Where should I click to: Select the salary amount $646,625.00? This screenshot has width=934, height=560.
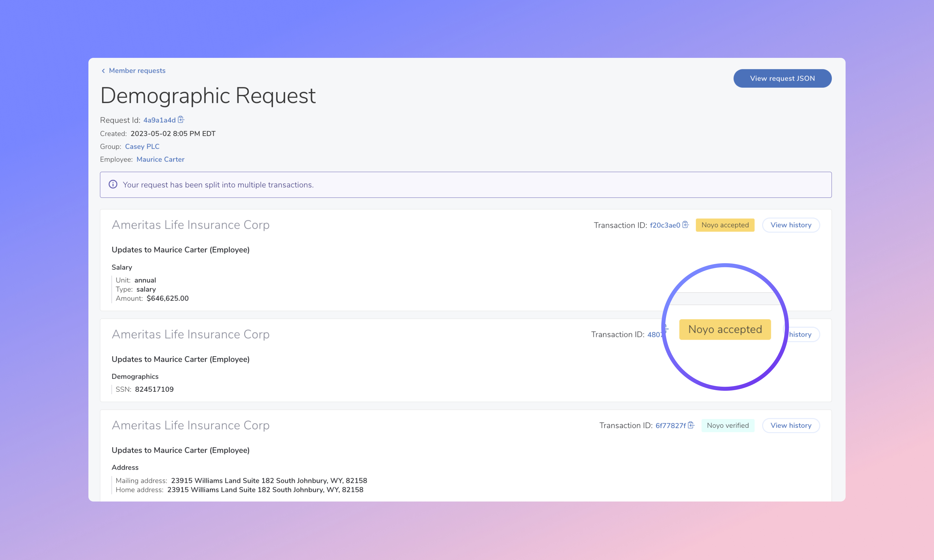tap(167, 298)
